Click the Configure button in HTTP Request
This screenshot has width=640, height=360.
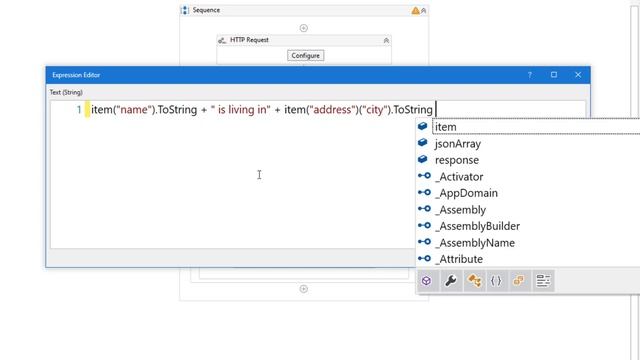(x=306, y=56)
